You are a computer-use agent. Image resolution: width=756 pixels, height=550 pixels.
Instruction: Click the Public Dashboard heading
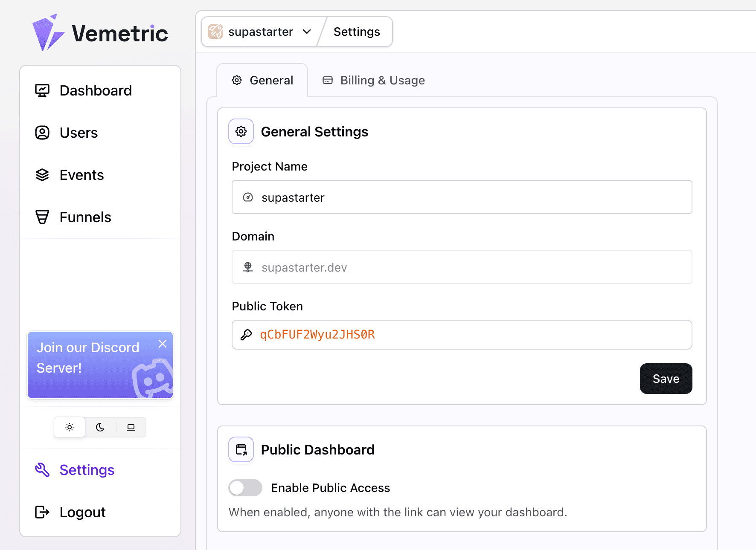coord(318,450)
